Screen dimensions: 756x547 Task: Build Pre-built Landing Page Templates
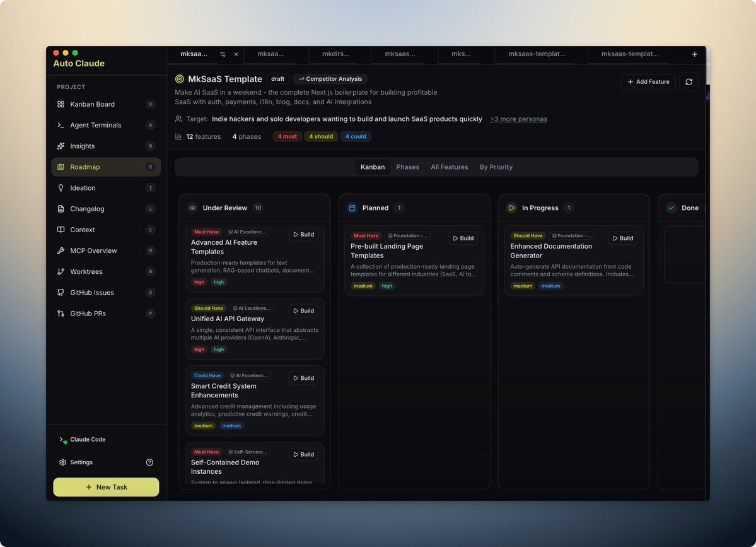pyautogui.click(x=463, y=238)
